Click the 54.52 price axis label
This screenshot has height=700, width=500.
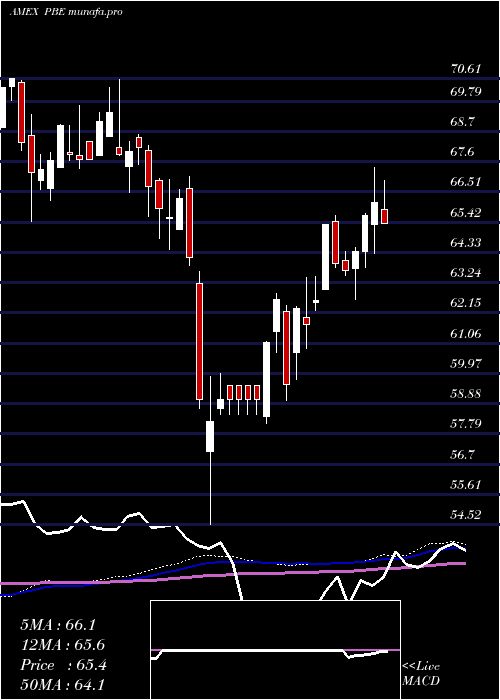[467, 515]
